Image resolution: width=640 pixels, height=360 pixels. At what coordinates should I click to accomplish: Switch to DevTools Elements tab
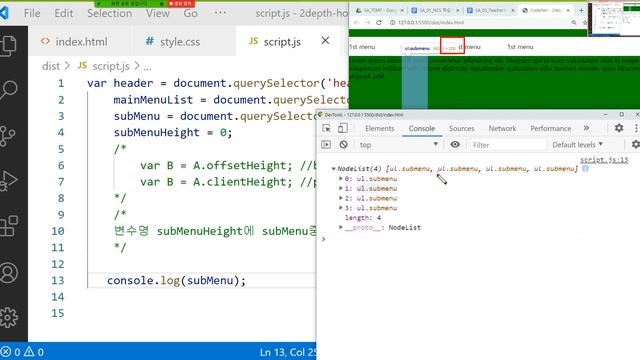tap(380, 128)
